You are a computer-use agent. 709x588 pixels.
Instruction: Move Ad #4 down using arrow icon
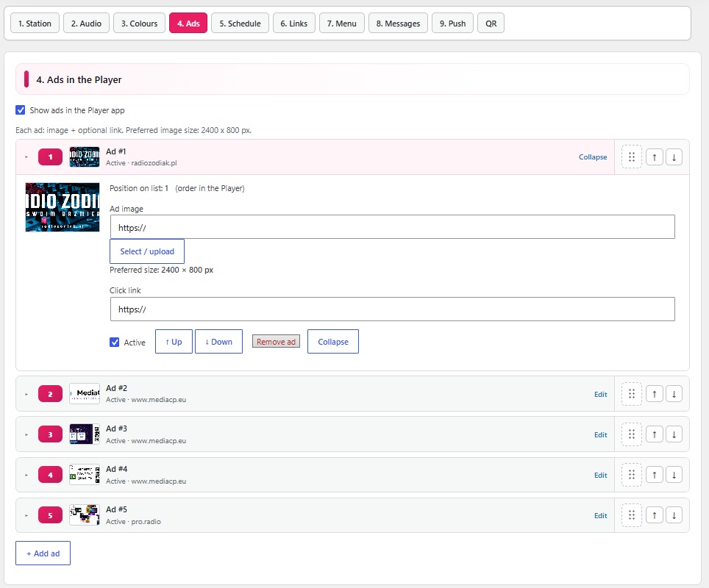674,475
